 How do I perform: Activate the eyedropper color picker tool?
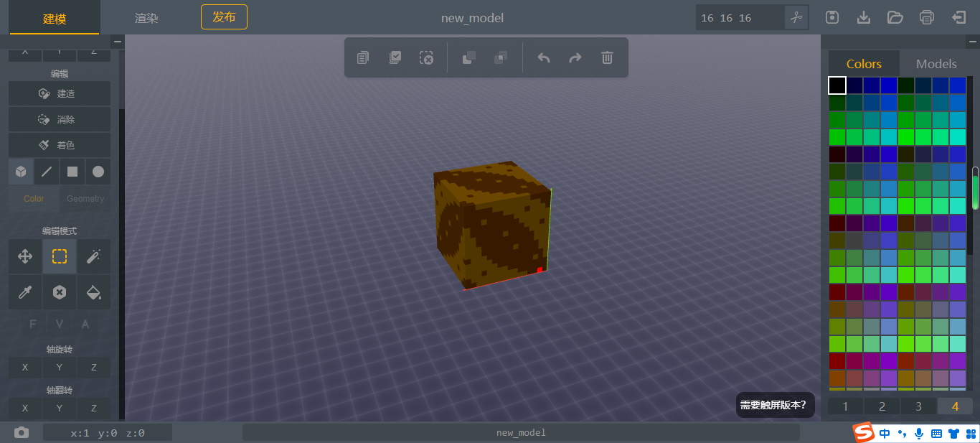point(25,292)
